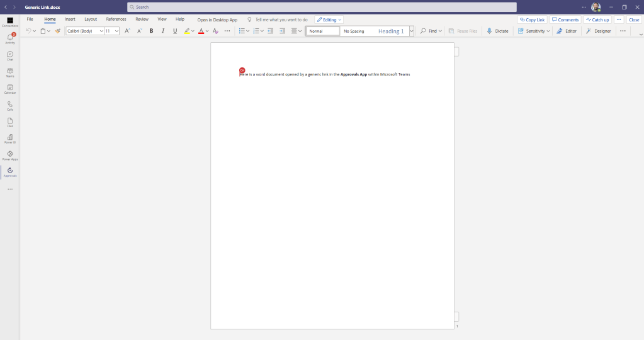Switch to the Insert ribbon tab
Screen dimensions: 644x340
click(x=70, y=20)
